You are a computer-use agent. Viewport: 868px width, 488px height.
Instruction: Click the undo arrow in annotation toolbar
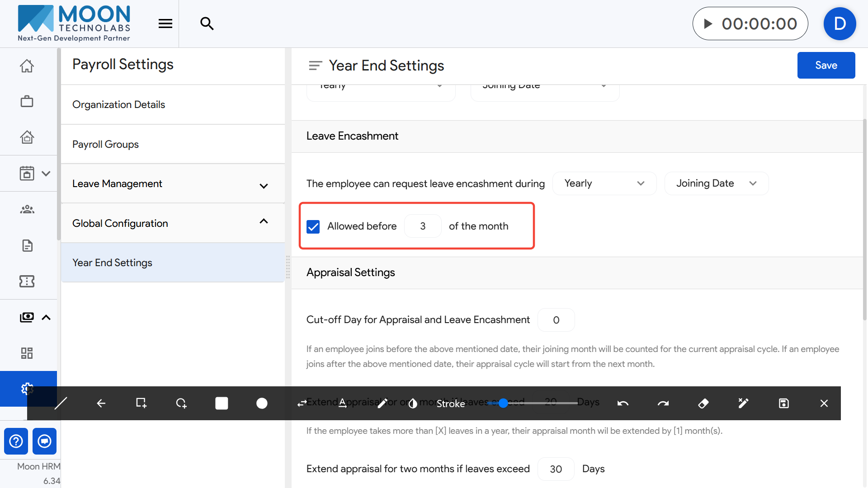[623, 403]
